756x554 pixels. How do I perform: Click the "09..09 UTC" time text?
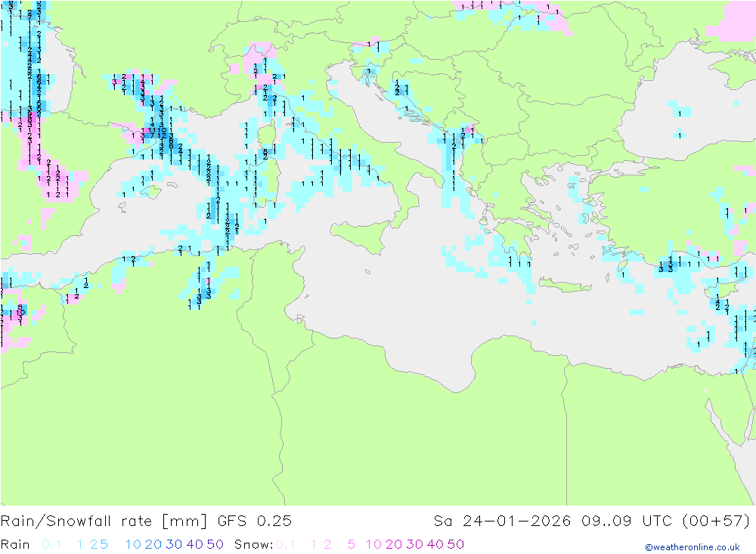(626, 522)
